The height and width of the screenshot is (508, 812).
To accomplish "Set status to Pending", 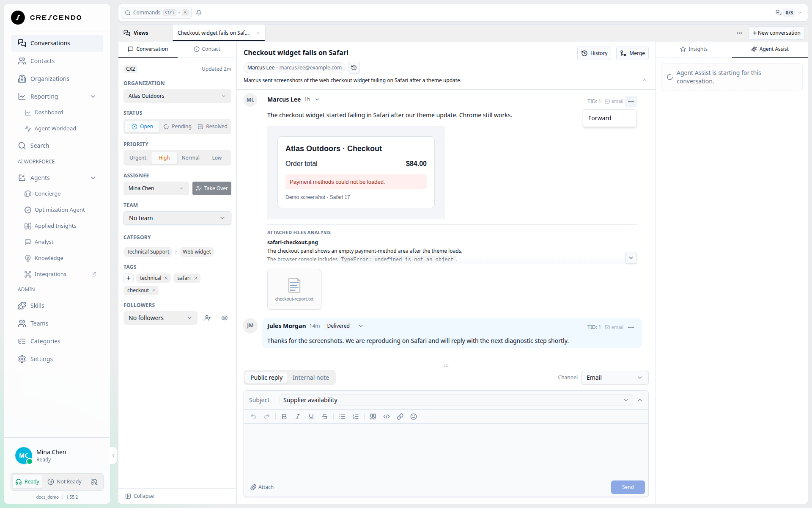I will click(x=178, y=127).
